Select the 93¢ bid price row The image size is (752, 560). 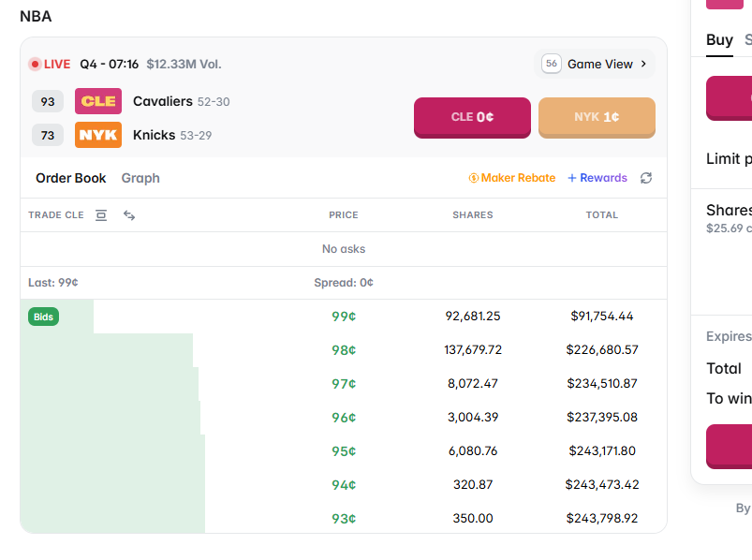point(344,518)
